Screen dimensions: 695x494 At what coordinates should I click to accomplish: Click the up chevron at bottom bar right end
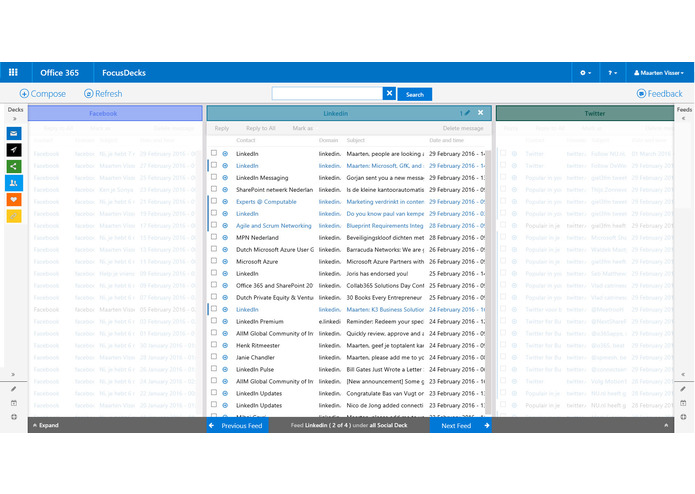pos(666,425)
